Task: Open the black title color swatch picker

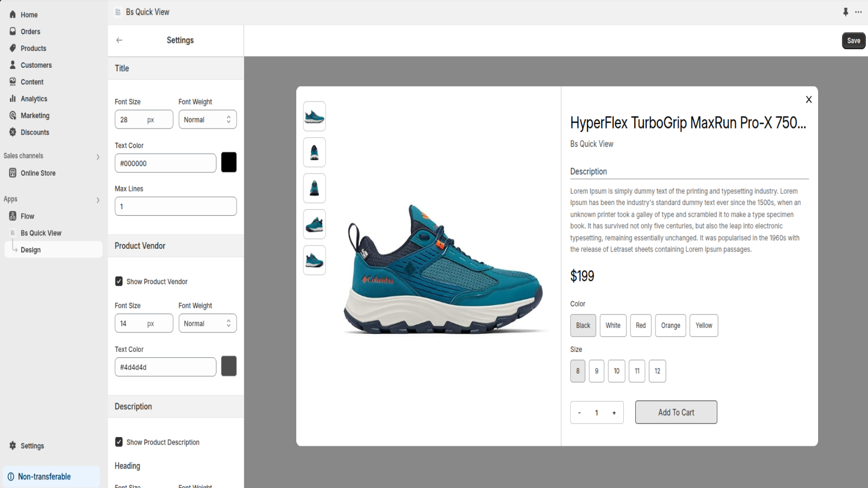Action: (x=228, y=162)
